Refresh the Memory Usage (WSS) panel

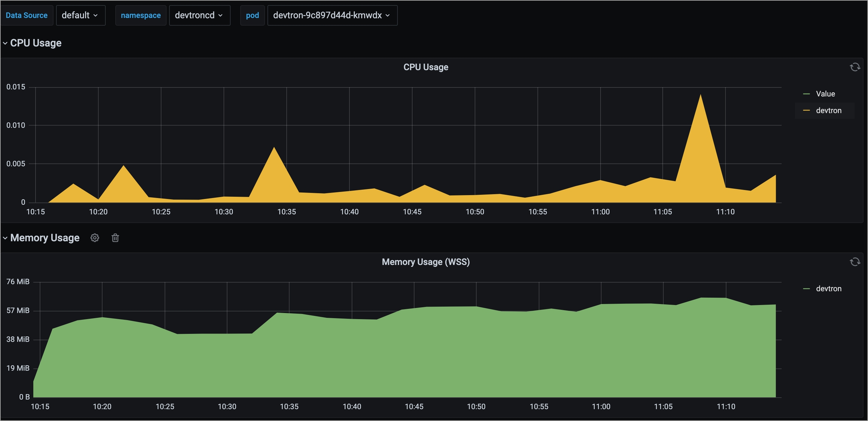(x=855, y=262)
